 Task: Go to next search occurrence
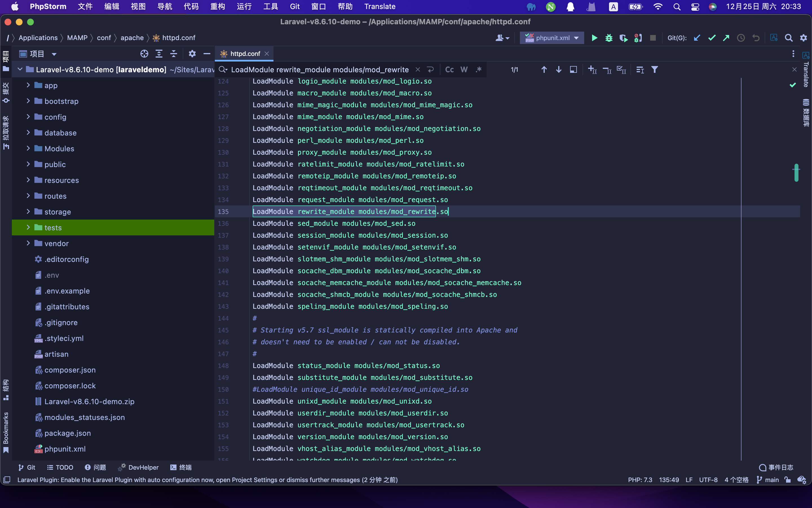pos(559,69)
